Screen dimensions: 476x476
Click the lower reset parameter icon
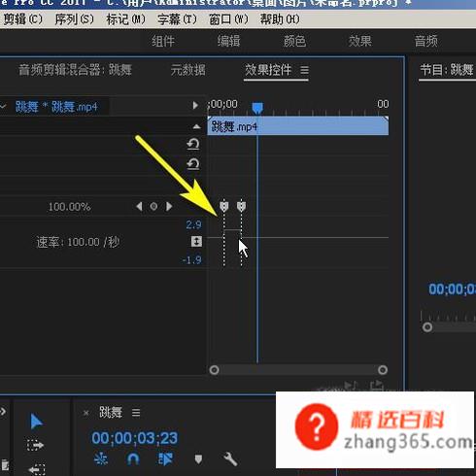coord(193,164)
